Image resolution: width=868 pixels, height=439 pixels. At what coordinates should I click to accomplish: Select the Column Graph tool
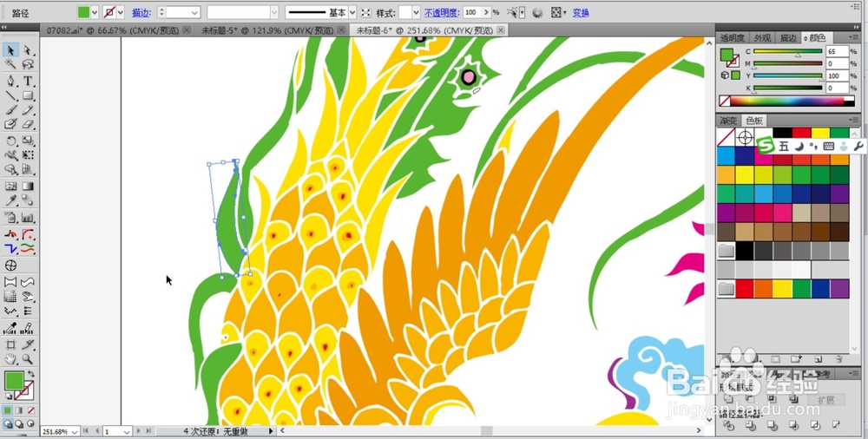tap(29, 218)
